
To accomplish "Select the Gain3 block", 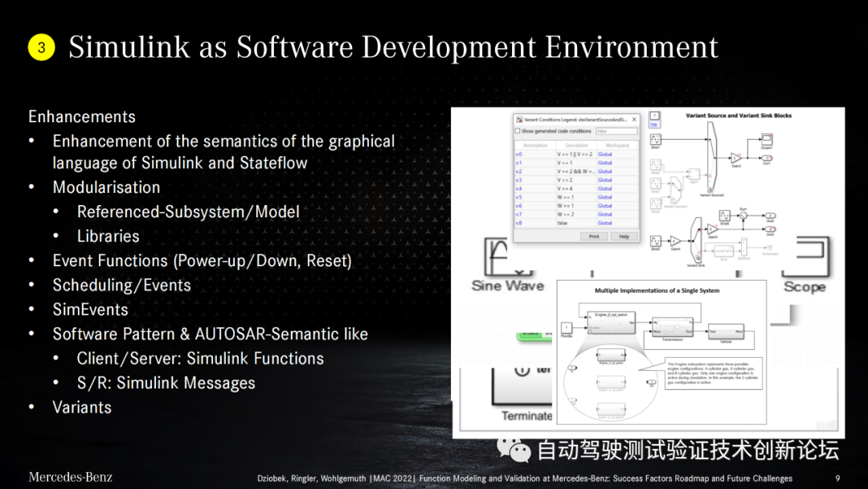I will click(x=736, y=158).
